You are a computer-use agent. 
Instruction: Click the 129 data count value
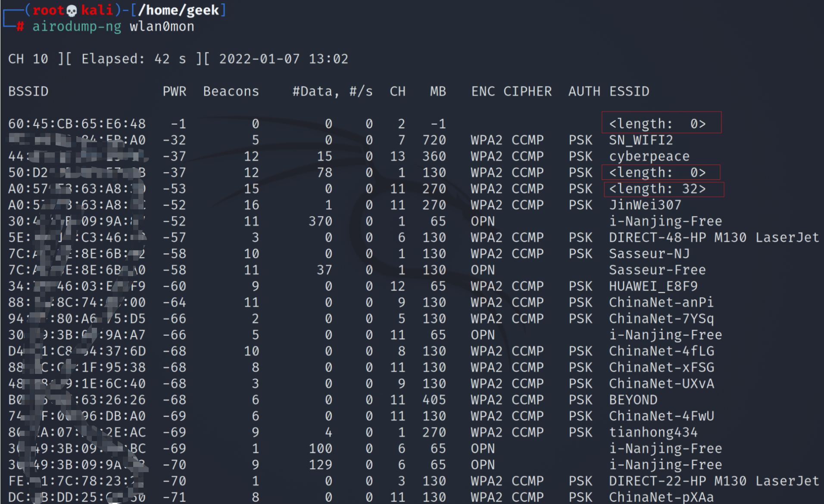[x=321, y=465]
